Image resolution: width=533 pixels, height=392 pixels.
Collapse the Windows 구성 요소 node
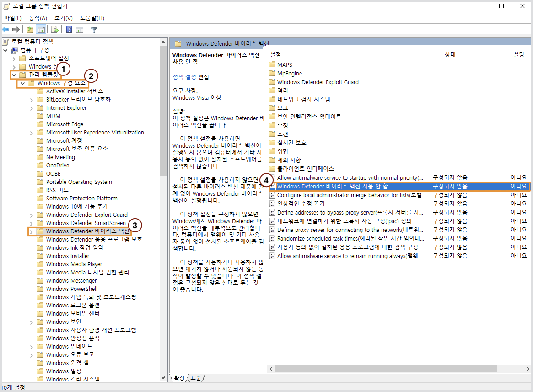(22, 83)
